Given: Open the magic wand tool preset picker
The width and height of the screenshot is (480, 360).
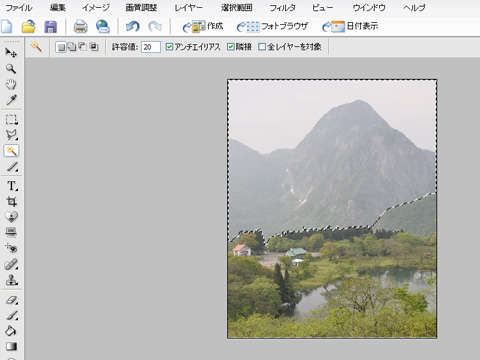Looking at the screenshot, I should [x=36, y=47].
